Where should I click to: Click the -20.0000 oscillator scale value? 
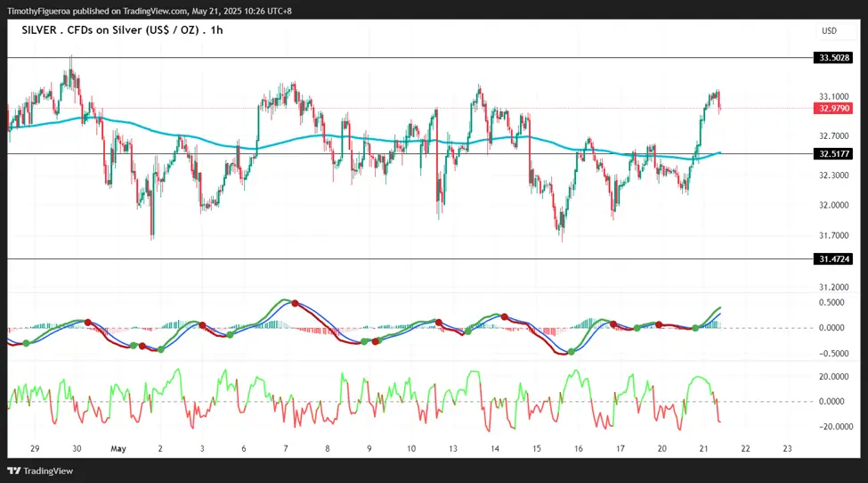point(833,427)
